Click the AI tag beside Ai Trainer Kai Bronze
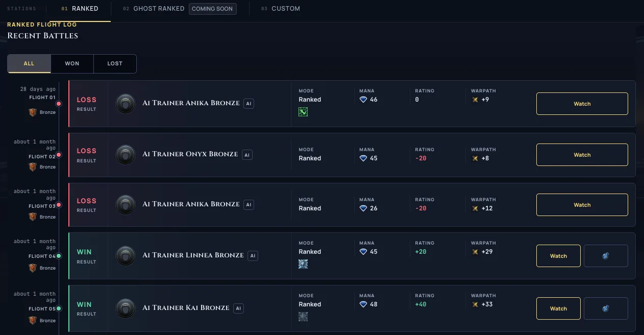This screenshot has width=644, height=335. tap(238, 308)
